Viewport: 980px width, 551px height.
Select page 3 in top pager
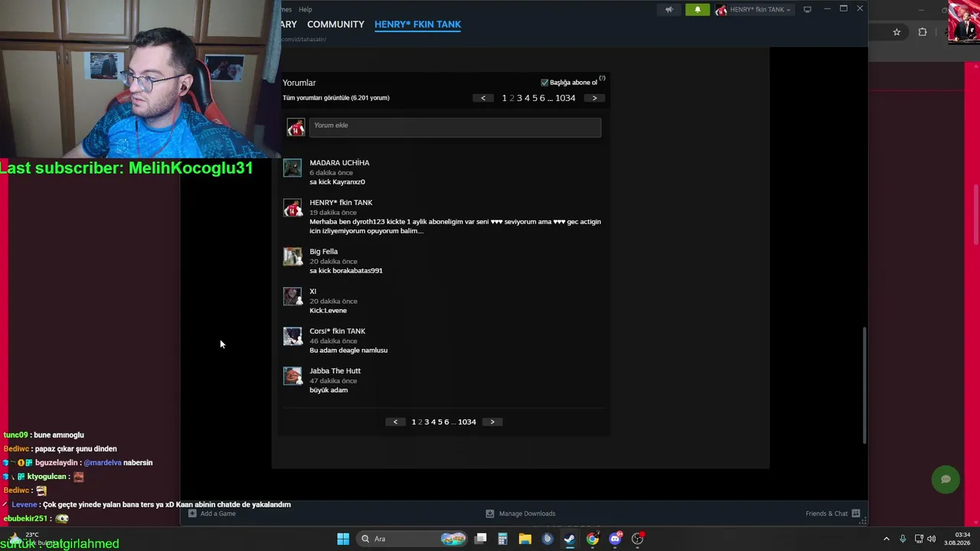pos(519,98)
